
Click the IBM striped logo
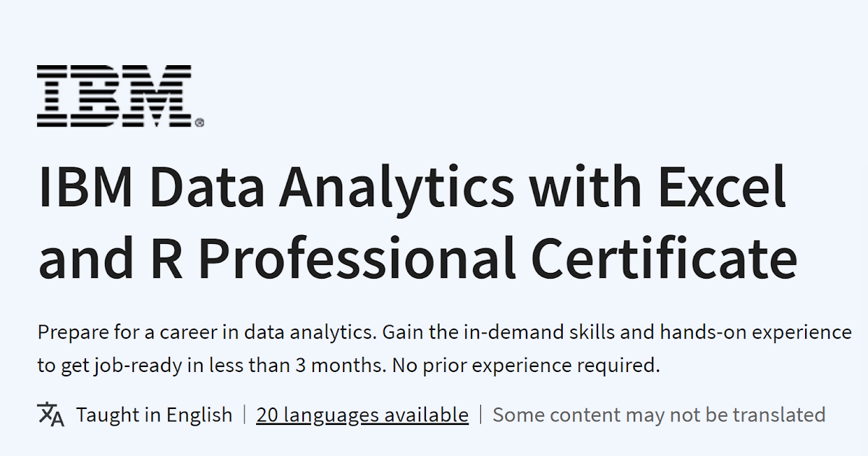tap(114, 96)
